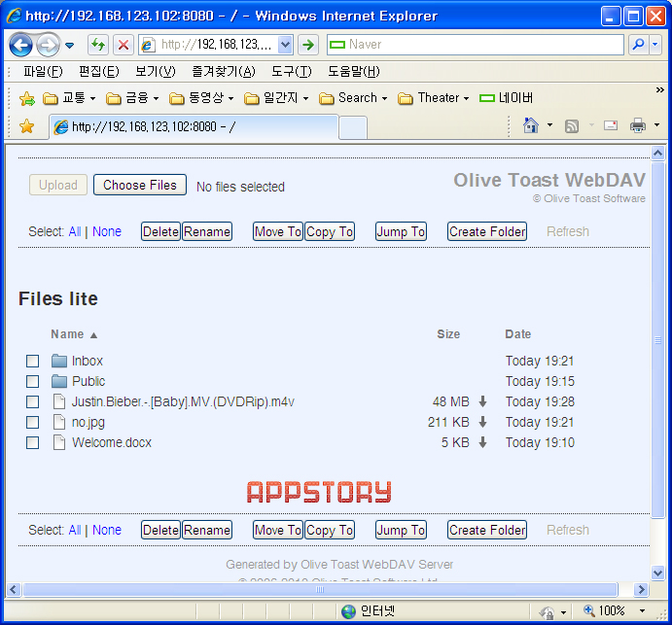Image resolution: width=672 pixels, height=625 pixels.
Task: Open the Favorites Center star icon
Action: tap(26, 126)
